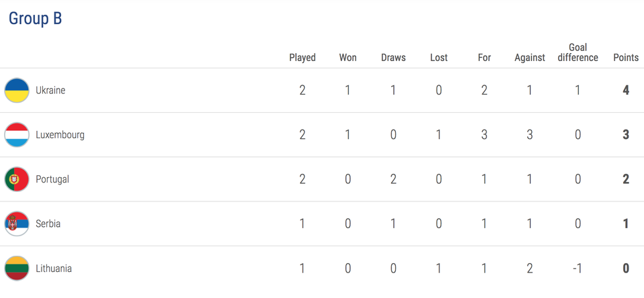The image size is (644, 298).
Task: Click the Serbia flag icon
Action: [17, 223]
